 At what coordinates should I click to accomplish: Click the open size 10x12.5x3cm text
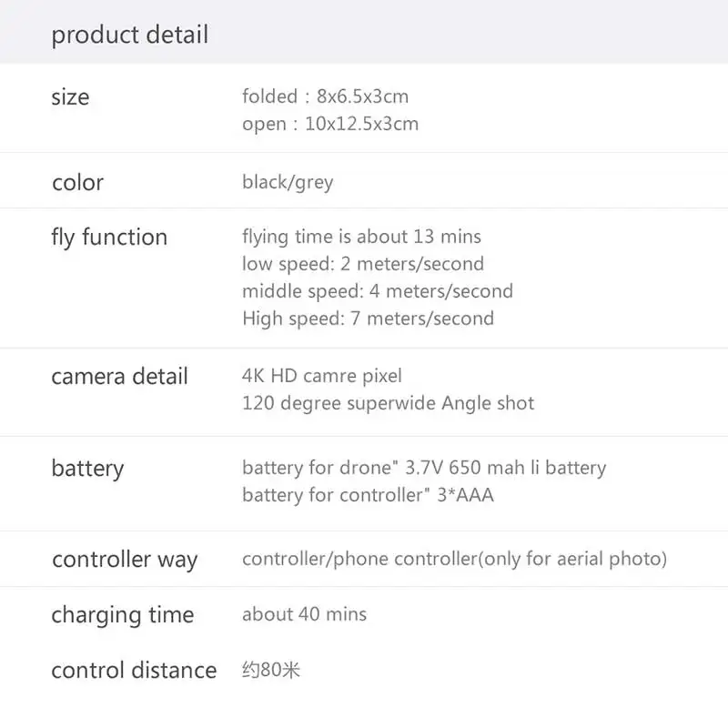330,124
